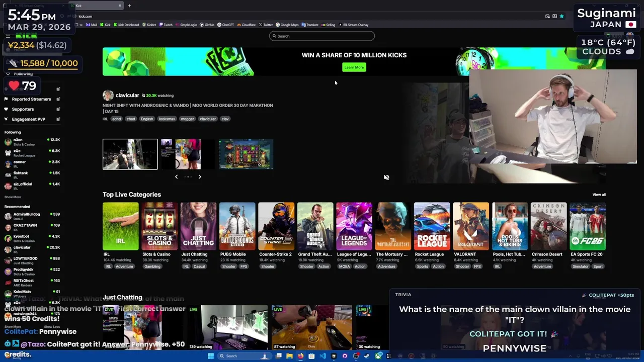Click the swords icon beside Engagement PvP
Screen dimensions: 644x362
click(6, 119)
